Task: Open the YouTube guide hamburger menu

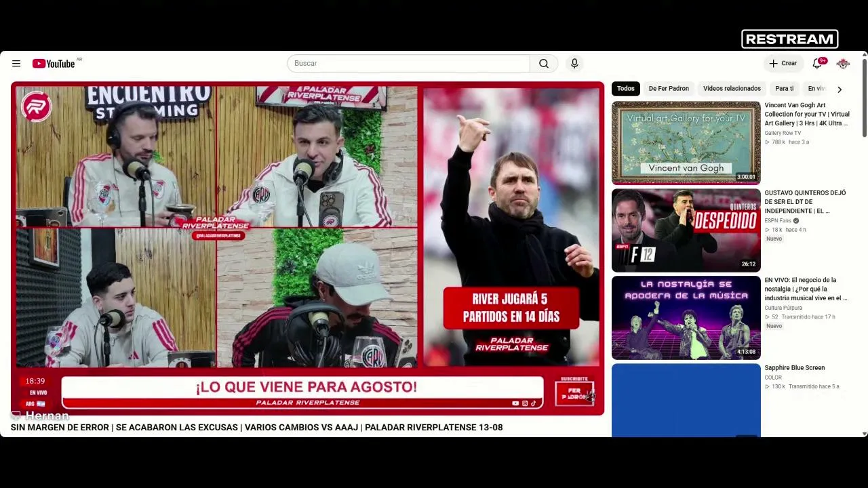Action: pyautogui.click(x=16, y=64)
